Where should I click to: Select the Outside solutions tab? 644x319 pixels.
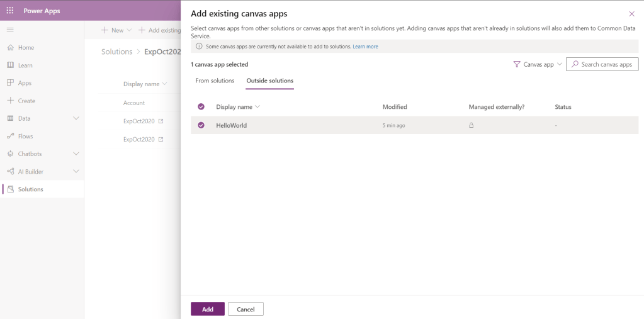[x=269, y=81]
